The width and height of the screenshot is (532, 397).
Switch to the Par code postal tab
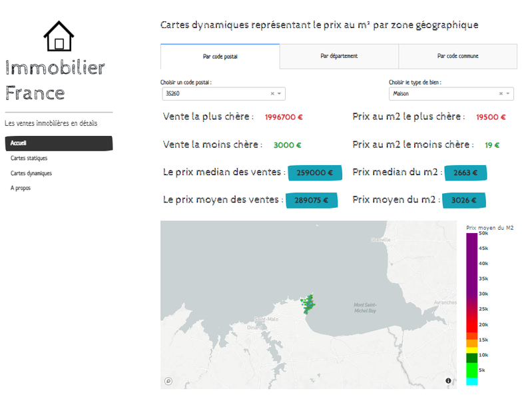click(x=220, y=57)
